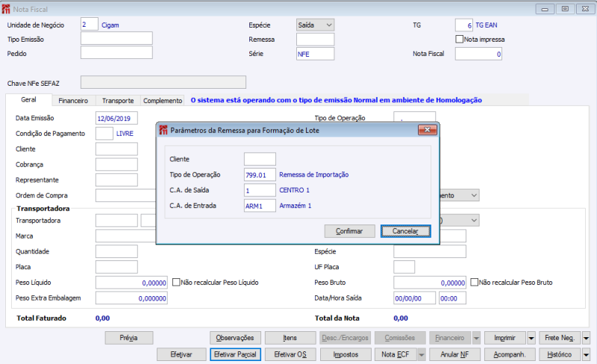Click the Série field NFE
The height and width of the screenshot is (364, 597).
click(x=315, y=54)
